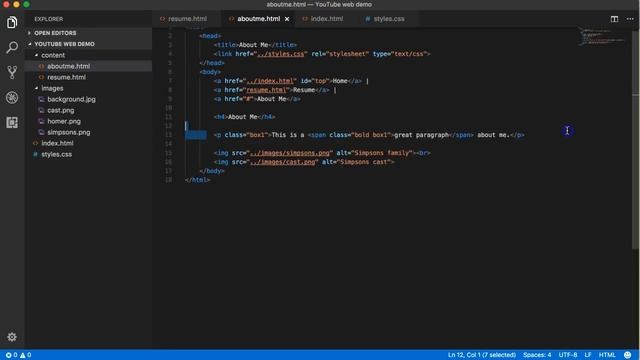Screen dimensions: 640x360
Task: Click the "great paragraph" text in code
Action: 421,135
